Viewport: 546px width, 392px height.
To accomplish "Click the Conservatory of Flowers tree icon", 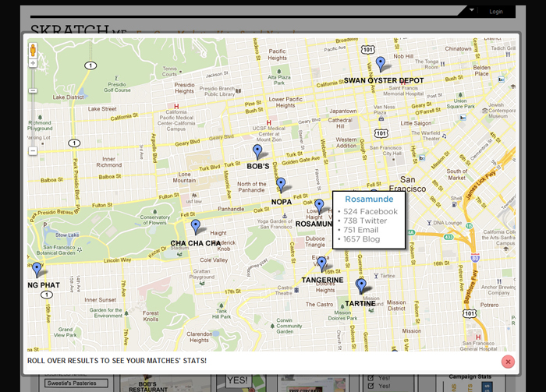I will tap(154, 211).
